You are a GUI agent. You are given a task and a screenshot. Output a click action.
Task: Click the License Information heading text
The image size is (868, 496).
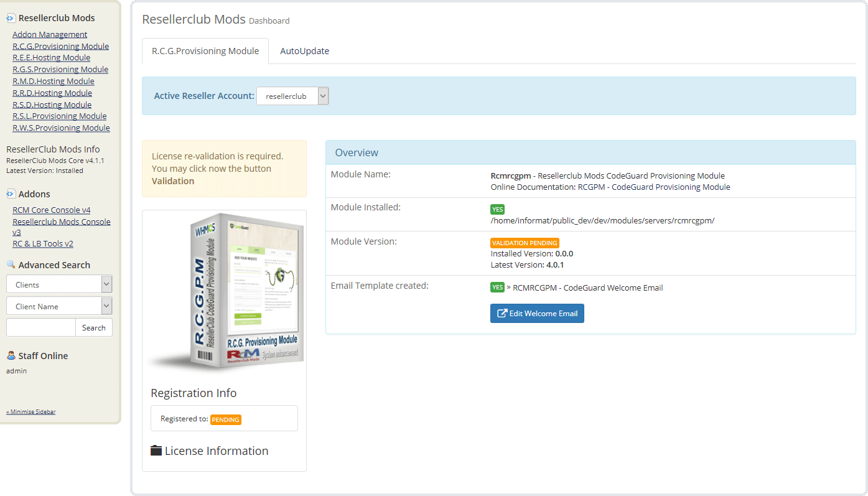pos(217,451)
